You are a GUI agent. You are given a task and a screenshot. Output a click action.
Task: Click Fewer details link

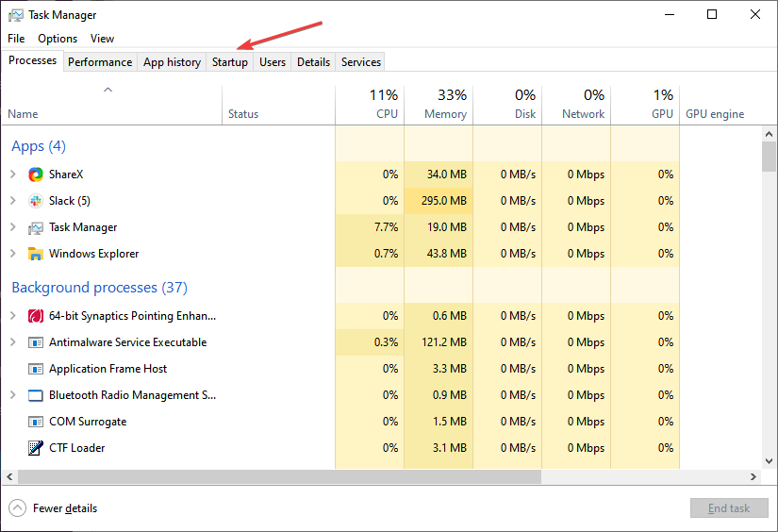65,508
